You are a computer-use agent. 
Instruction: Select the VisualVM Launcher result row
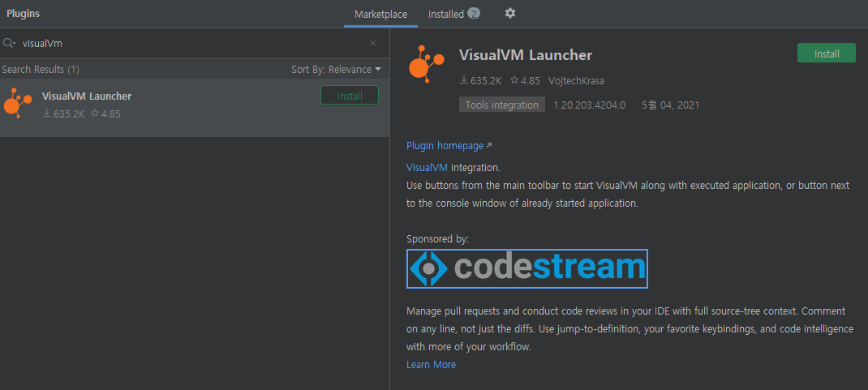coord(195,107)
